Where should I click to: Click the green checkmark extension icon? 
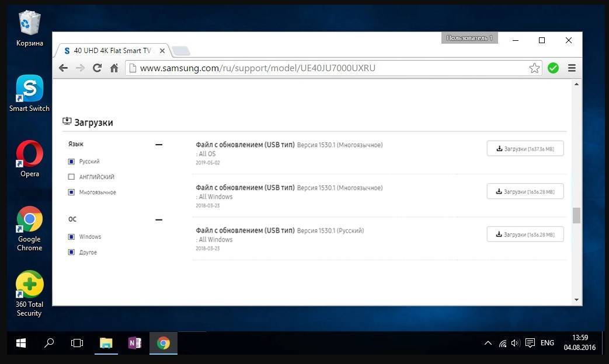(553, 68)
